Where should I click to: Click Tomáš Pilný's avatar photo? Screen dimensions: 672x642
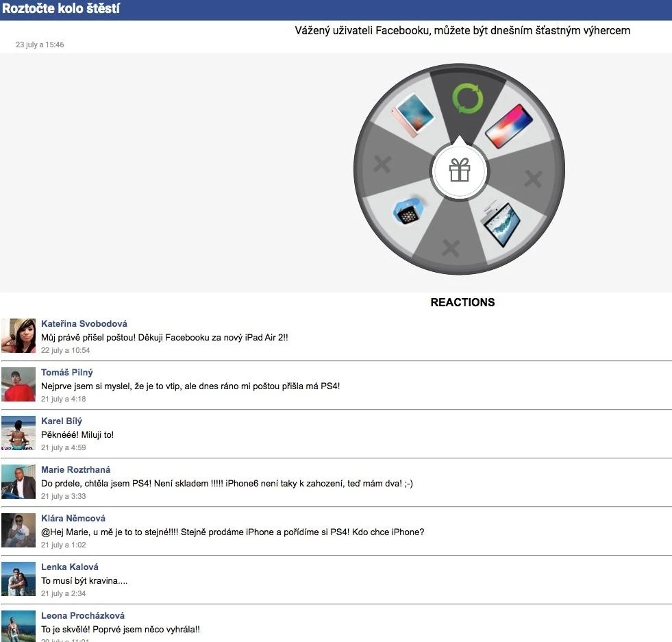[18, 384]
